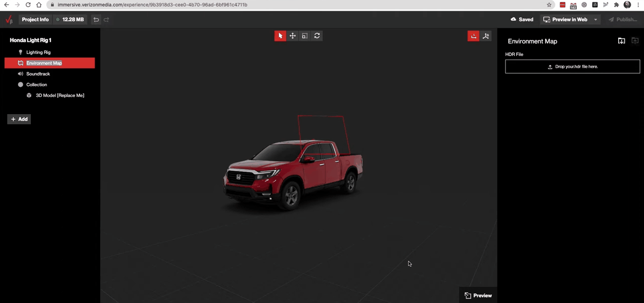The width and height of the screenshot is (644, 303).
Task: Select Lighting Rig in the scene tree
Action: [38, 52]
